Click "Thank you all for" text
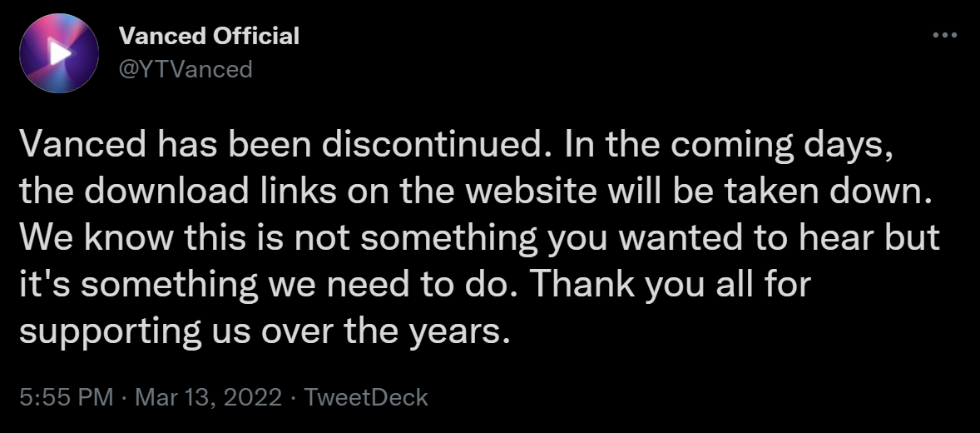980x433 pixels. pos(671,286)
